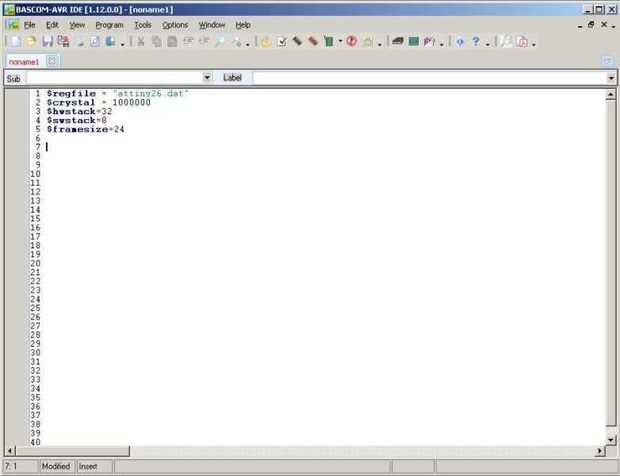Click the 7: 1 cursor position status
This screenshot has width=620, height=476.
click(x=11, y=467)
